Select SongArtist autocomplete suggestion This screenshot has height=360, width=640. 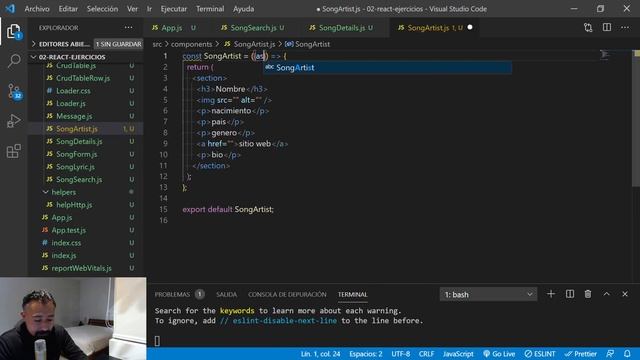(387, 68)
